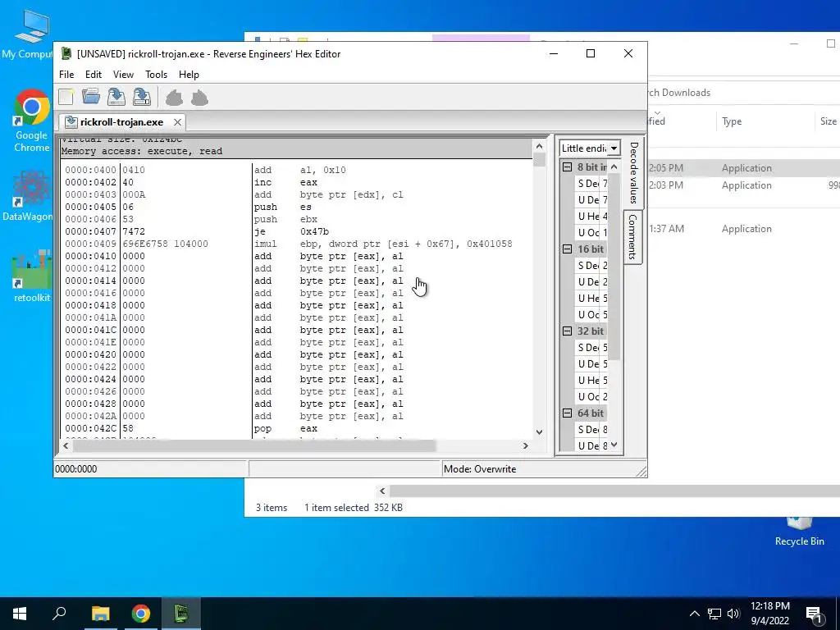Click the Open file folder icon
The height and width of the screenshot is (630, 840).
(91, 97)
